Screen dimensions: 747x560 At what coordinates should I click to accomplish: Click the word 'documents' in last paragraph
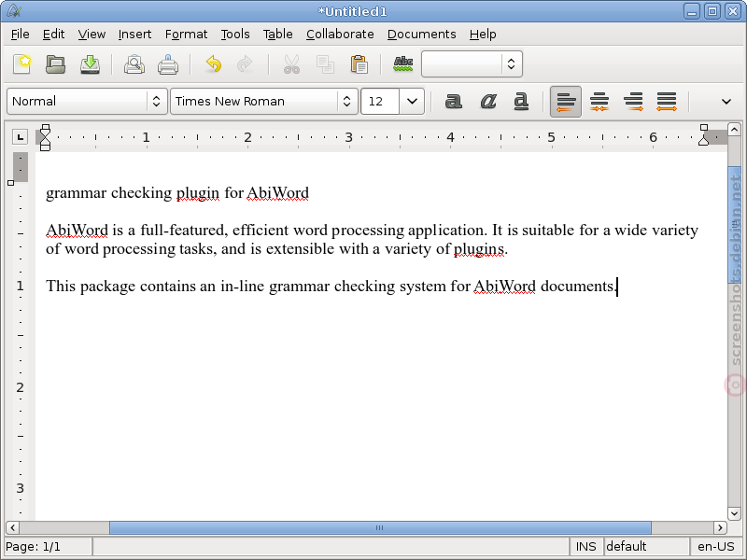tap(576, 287)
